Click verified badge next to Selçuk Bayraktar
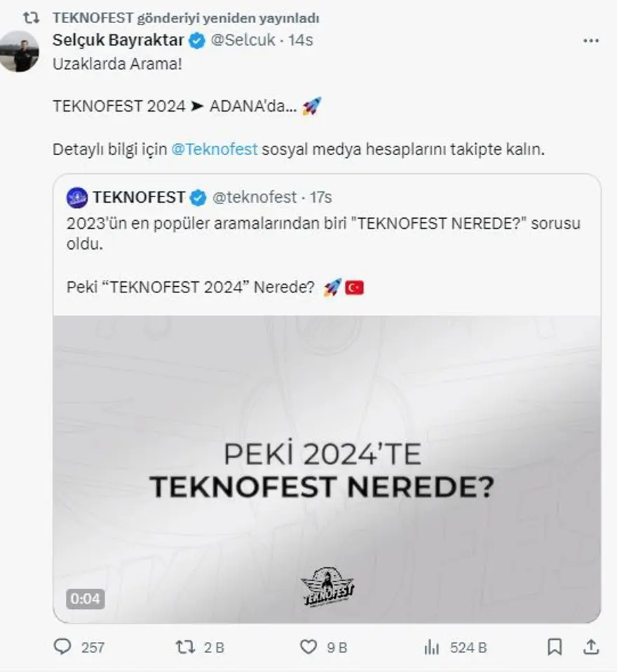The width and height of the screenshot is (617, 672). (x=197, y=41)
